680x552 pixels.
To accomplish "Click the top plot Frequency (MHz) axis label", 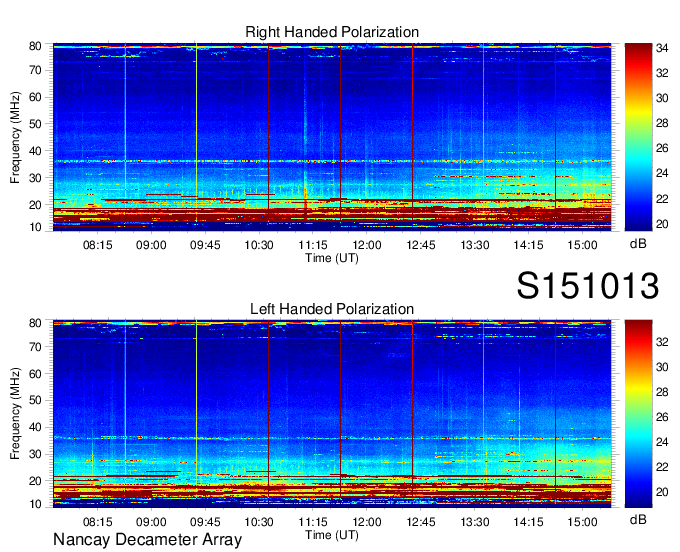I will click(15, 137).
